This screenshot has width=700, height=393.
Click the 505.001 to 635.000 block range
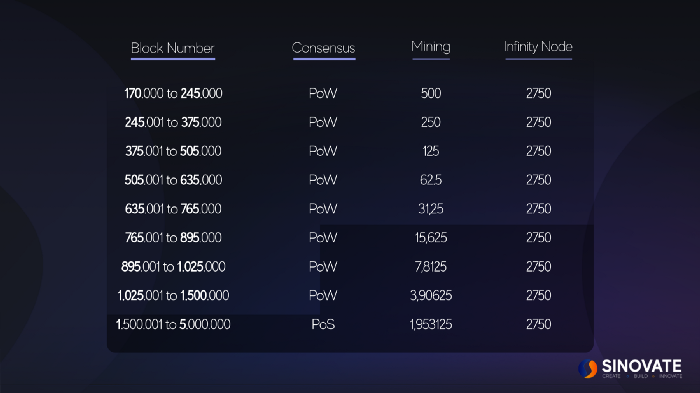[x=173, y=180]
